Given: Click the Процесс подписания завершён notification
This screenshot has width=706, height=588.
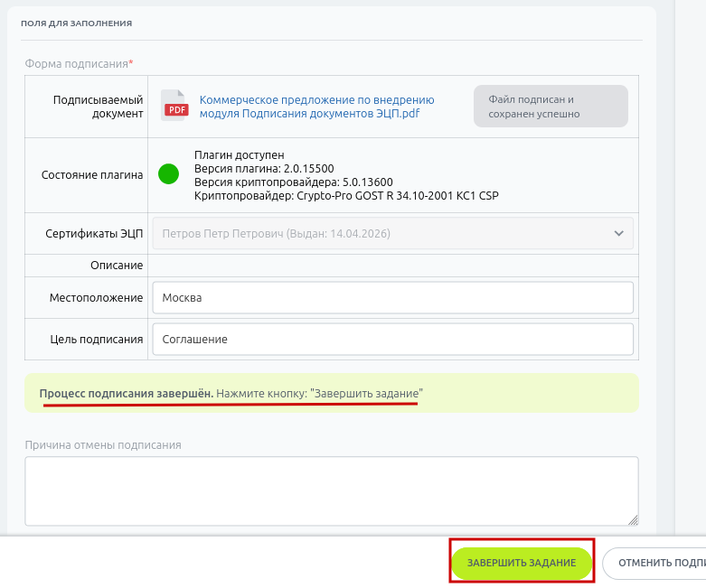Looking at the screenshot, I should click(x=331, y=395).
